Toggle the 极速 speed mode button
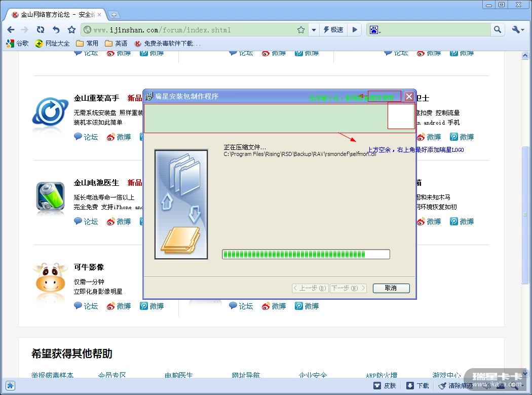The height and width of the screenshot is (395, 532). tap(333, 30)
